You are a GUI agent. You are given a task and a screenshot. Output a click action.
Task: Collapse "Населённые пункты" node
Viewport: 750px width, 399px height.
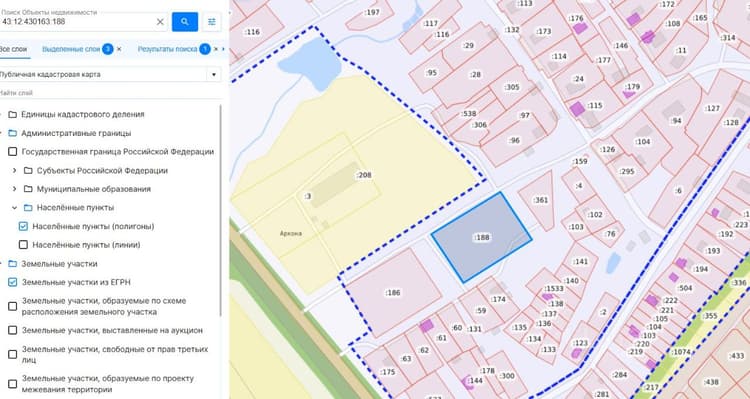point(14,208)
